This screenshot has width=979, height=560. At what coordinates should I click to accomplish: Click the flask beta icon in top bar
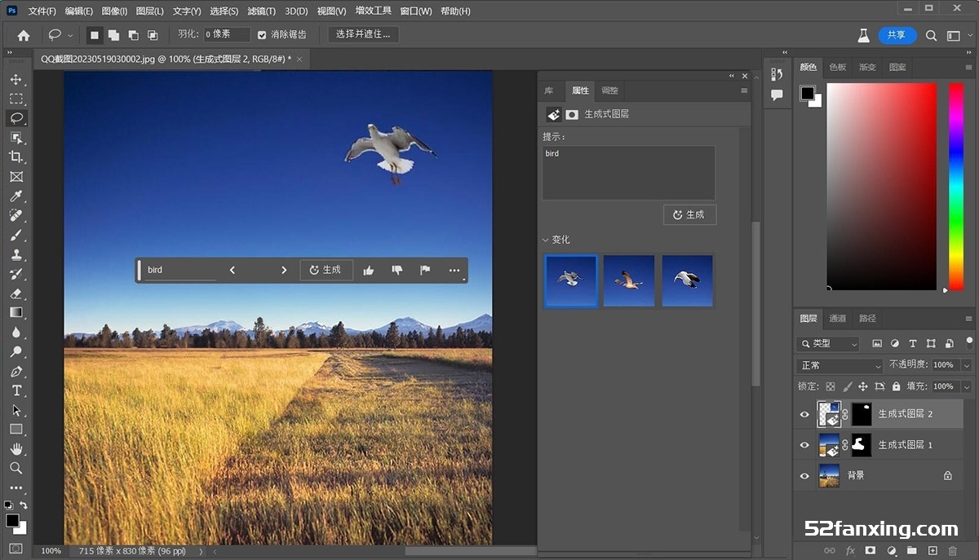(863, 35)
